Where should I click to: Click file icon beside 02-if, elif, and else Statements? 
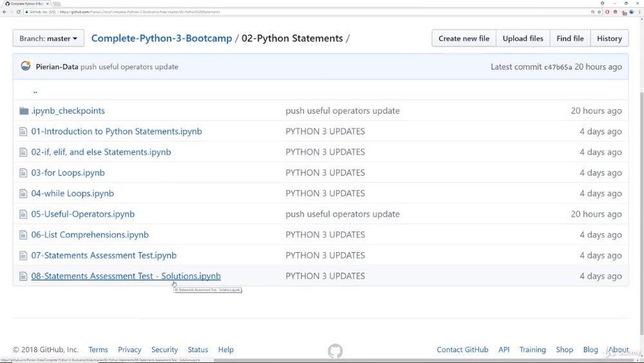pyautogui.click(x=23, y=152)
